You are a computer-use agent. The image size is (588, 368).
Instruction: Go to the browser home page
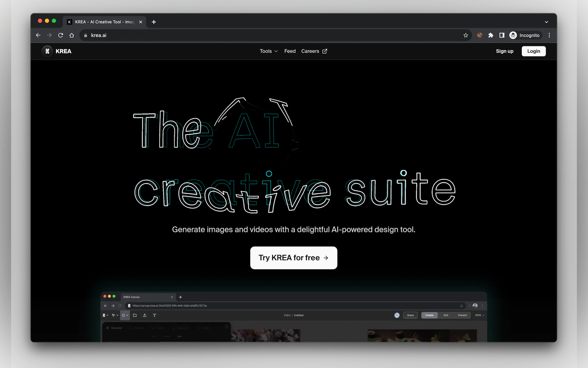coord(72,35)
